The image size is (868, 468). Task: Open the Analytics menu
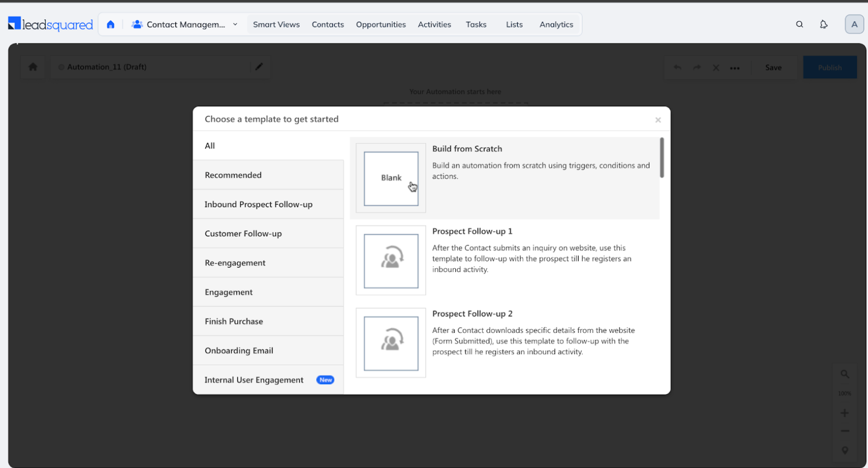[556, 25]
